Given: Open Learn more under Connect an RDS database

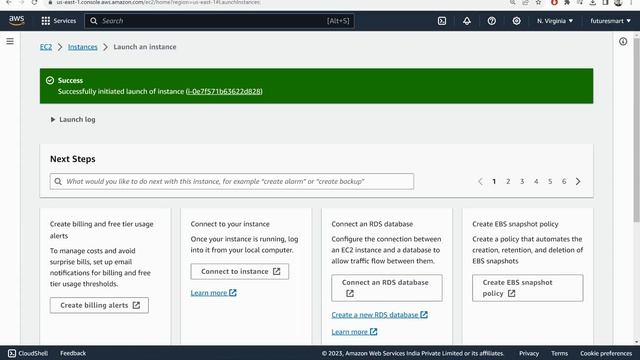Looking at the screenshot, I should 354,332.
